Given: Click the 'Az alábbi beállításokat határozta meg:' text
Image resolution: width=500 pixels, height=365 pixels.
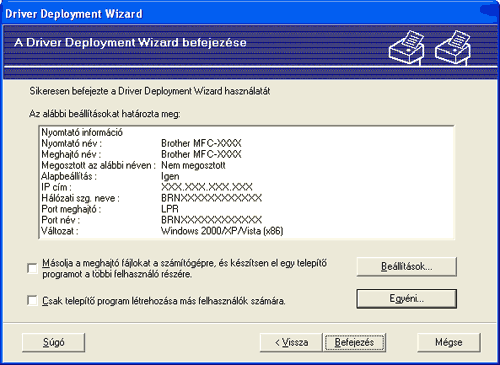Looking at the screenshot, I should (x=105, y=114).
